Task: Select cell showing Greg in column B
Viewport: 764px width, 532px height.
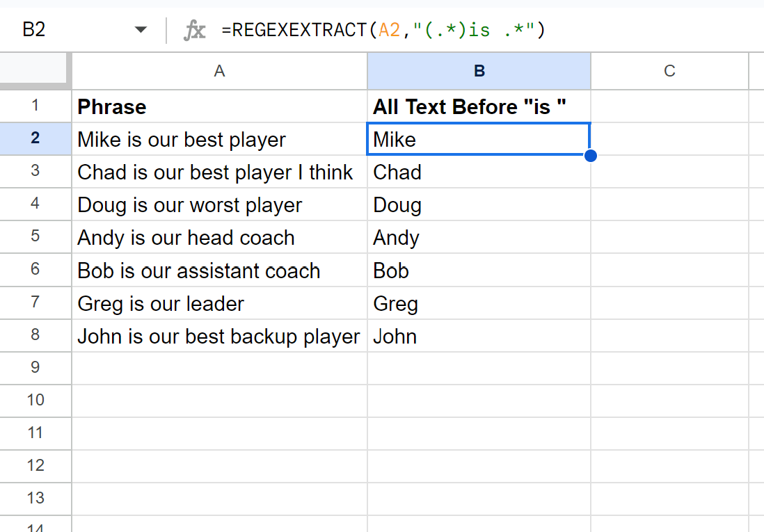Action: [479, 303]
